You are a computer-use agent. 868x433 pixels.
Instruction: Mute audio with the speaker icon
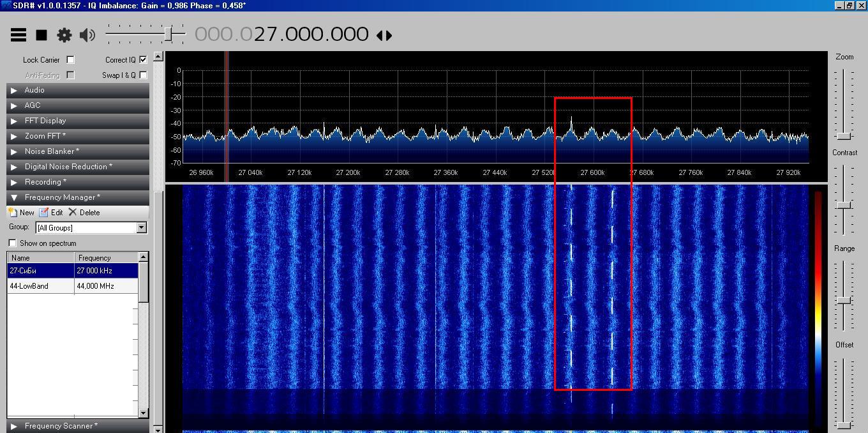coord(87,35)
